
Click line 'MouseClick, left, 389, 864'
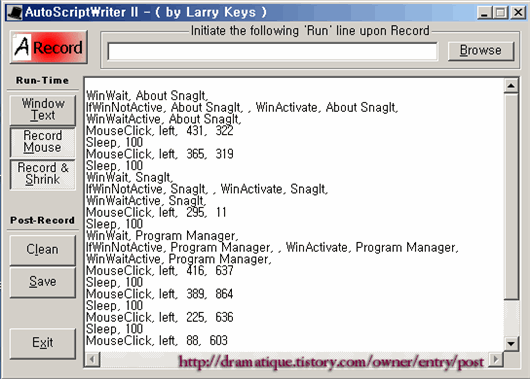click(x=160, y=294)
